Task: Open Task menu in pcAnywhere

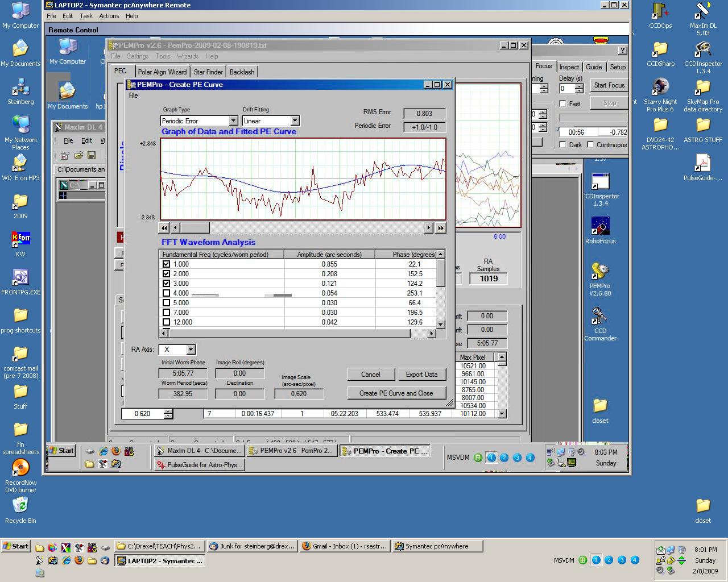Action: pyautogui.click(x=86, y=16)
